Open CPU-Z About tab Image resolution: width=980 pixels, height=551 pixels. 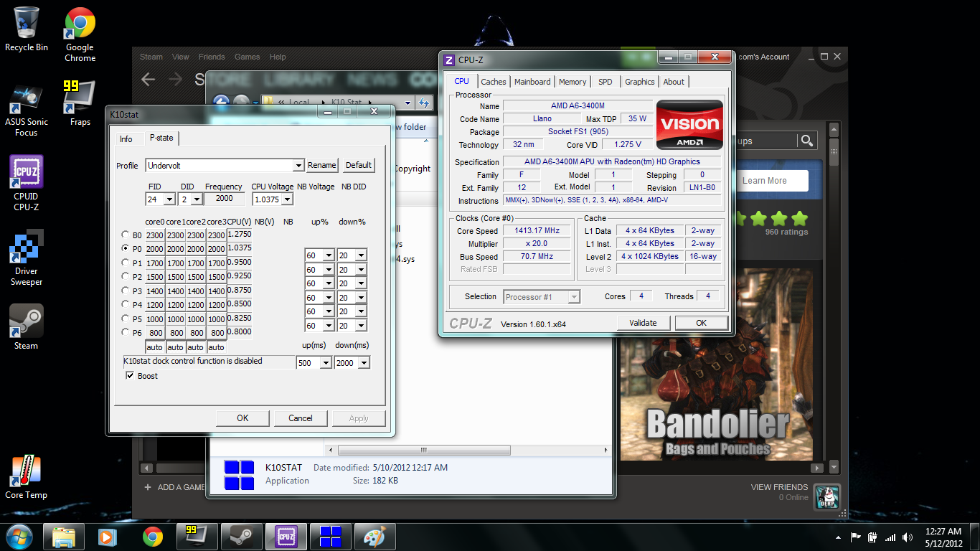(674, 82)
